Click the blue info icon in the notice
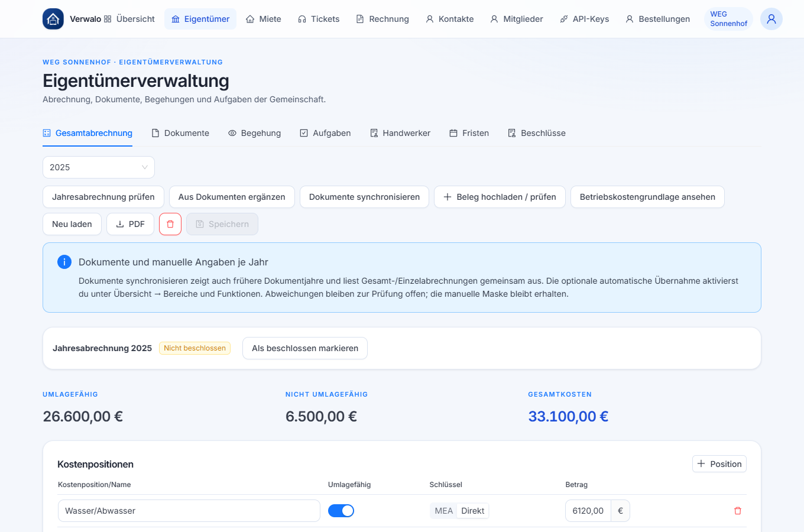This screenshot has height=532, width=804. pyautogui.click(x=64, y=262)
